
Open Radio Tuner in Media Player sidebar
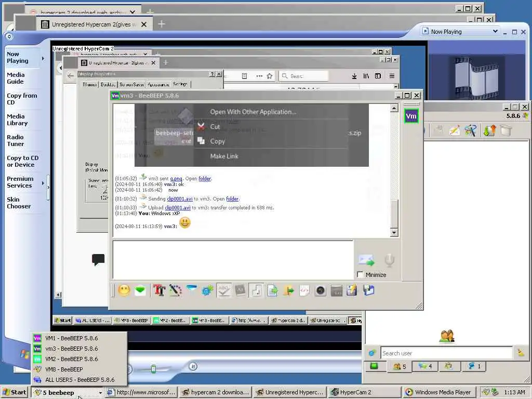click(x=15, y=140)
